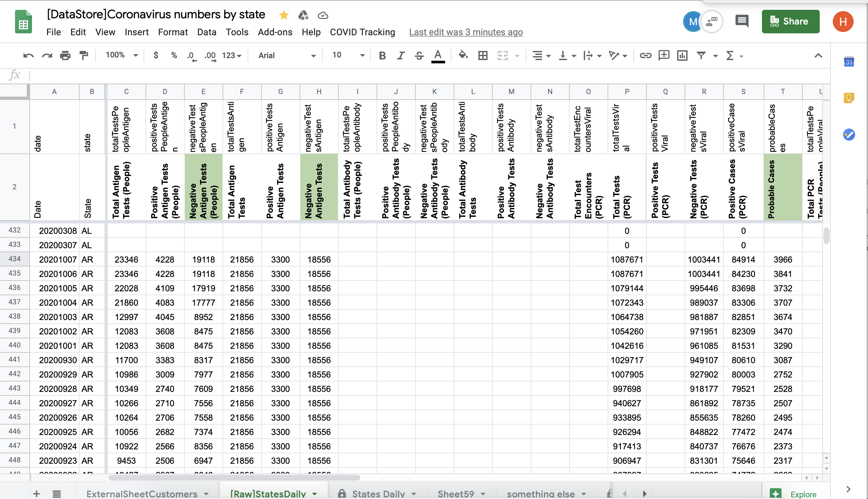Collapse the toolbar with up chevron
The image size is (868, 499).
pyautogui.click(x=818, y=56)
